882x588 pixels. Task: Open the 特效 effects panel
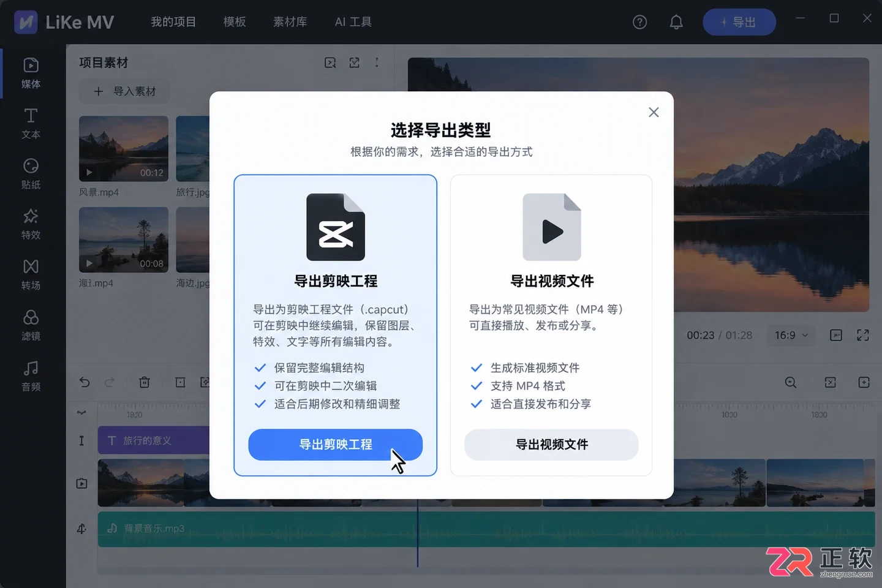click(31, 224)
